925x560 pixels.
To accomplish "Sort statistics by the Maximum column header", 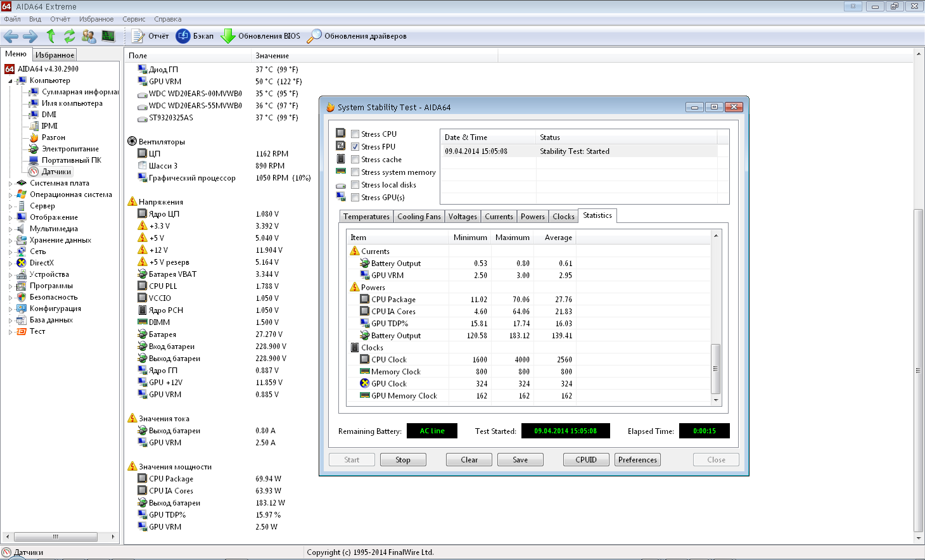I will pyautogui.click(x=512, y=238).
